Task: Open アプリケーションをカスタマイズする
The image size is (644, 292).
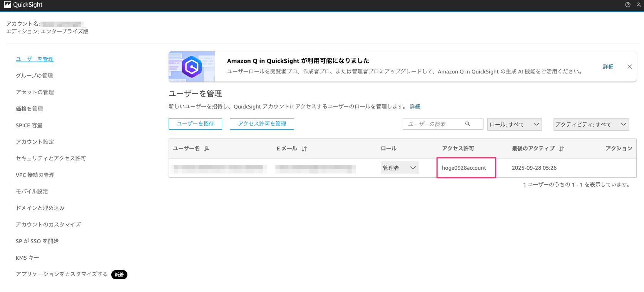Action: (62, 274)
